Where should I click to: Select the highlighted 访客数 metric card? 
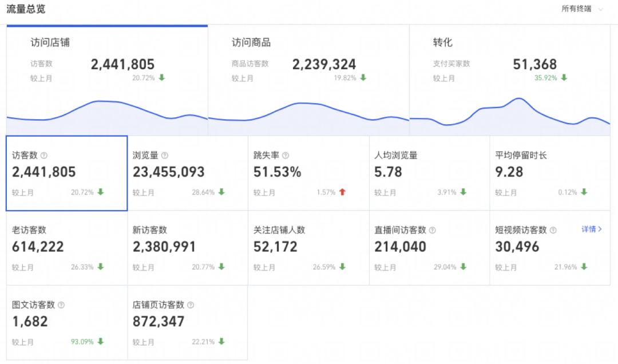(x=66, y=172)
